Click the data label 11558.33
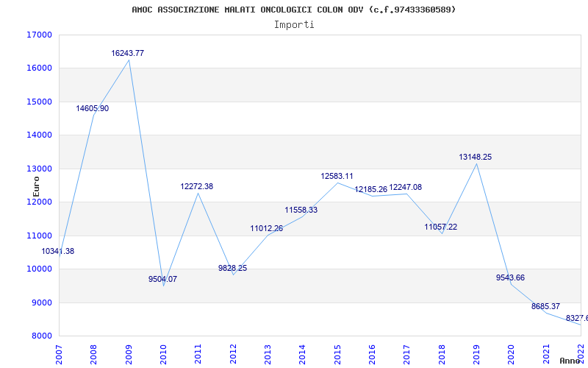The width and height of the screenshot is (588, 368). click(x=301, y=210)
